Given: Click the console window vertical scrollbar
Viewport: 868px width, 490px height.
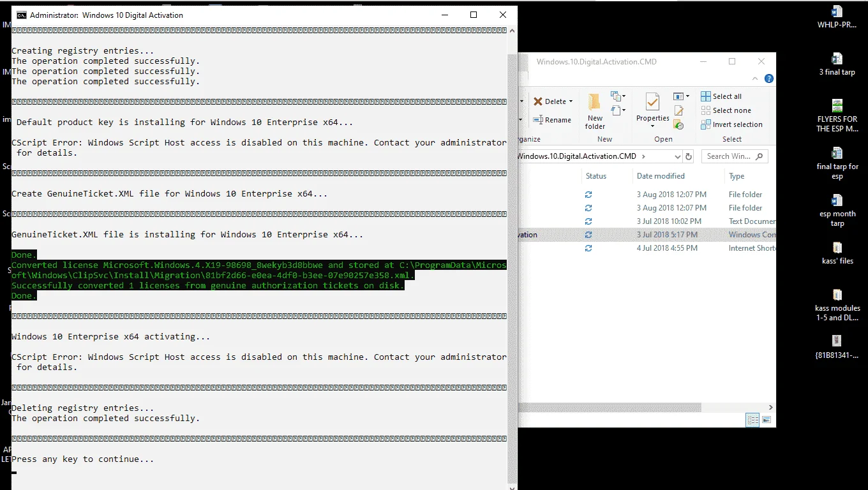Looking at the screenshot, I should [x=512, y=268].
